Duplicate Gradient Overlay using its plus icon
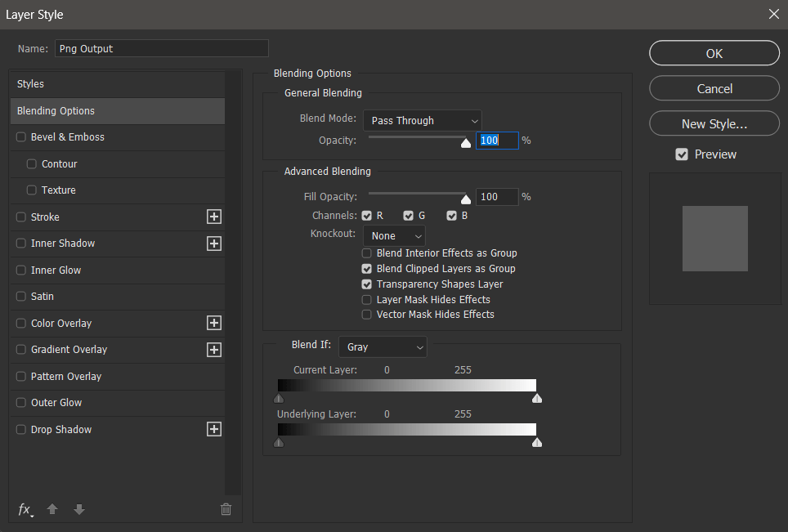 pos(214,350)
